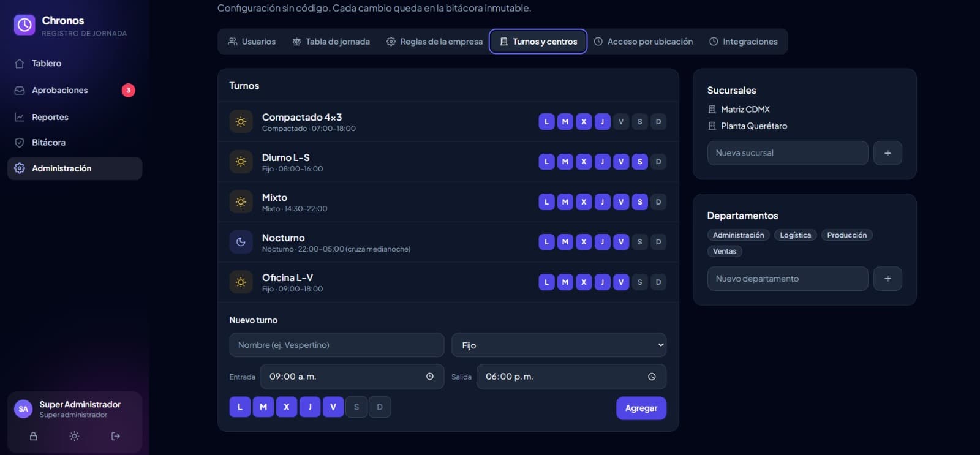The width and height of the screenshot is (980, 455).
Task: Toggle day D on Diurno L-S shift
Action: [x=658, y=162]
